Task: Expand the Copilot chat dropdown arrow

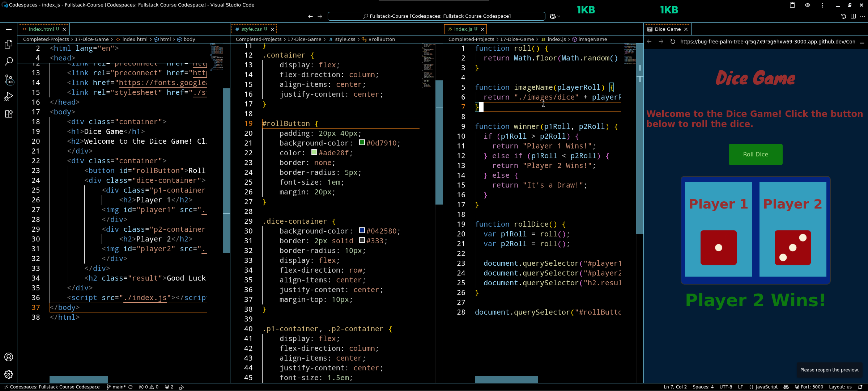Action: (559, 16)
